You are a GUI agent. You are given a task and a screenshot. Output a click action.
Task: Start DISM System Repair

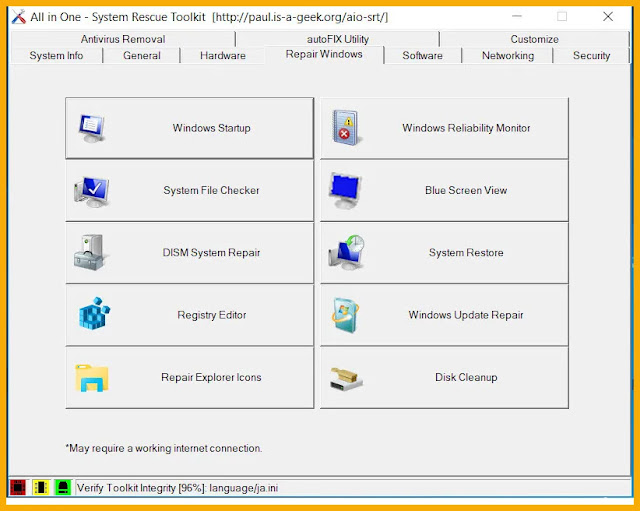190,253
